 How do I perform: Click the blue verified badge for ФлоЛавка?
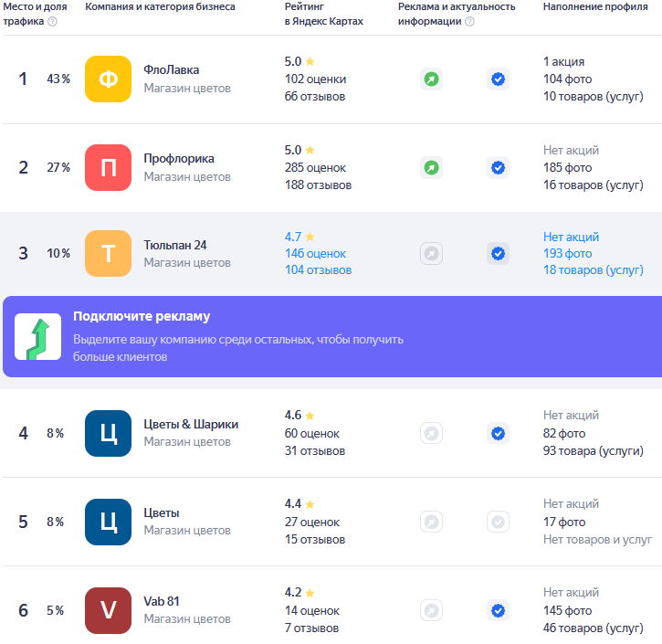pos(498,79)
